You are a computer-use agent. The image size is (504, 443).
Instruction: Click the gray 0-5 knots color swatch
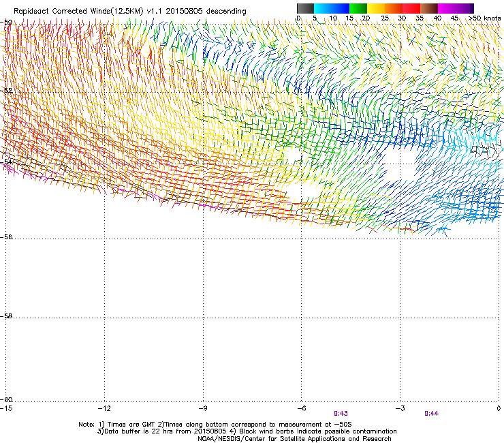point(305,8)
